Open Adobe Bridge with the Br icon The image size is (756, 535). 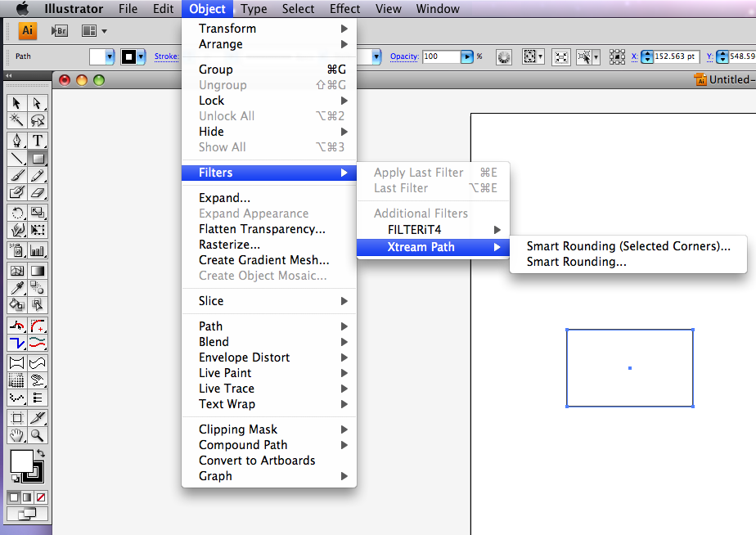pos(59,31)
